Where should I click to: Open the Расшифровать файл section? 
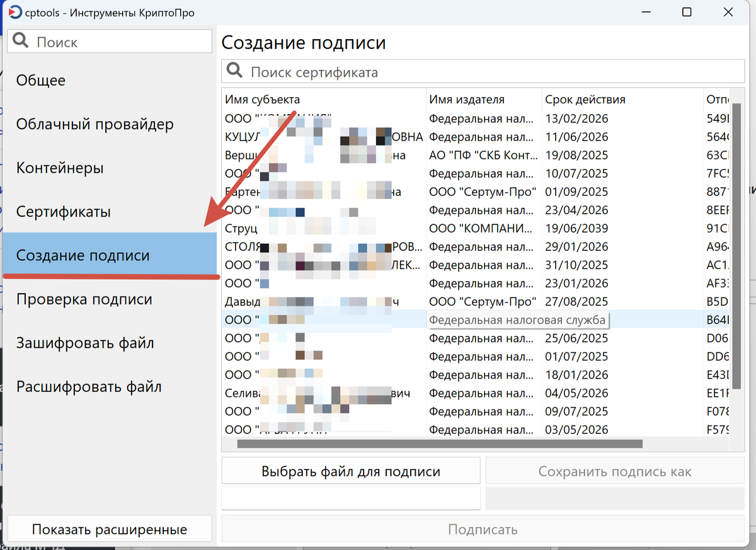110,386
